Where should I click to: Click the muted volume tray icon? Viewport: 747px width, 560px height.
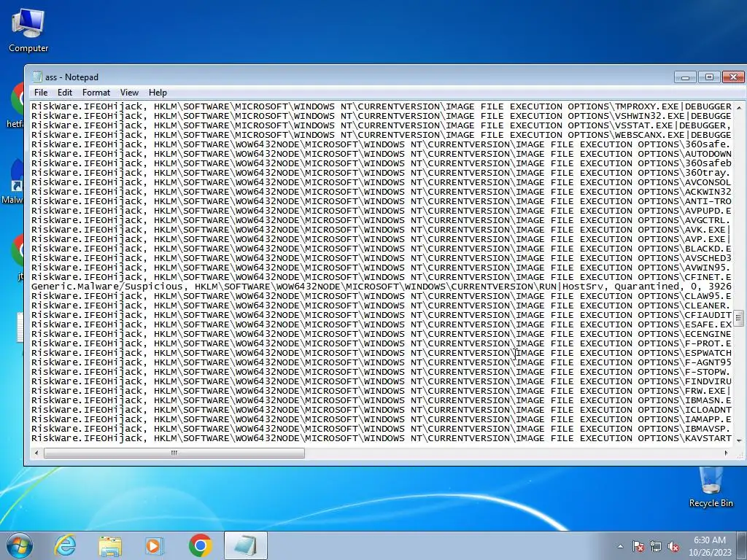pyautogui.click(x=673, y=546)
